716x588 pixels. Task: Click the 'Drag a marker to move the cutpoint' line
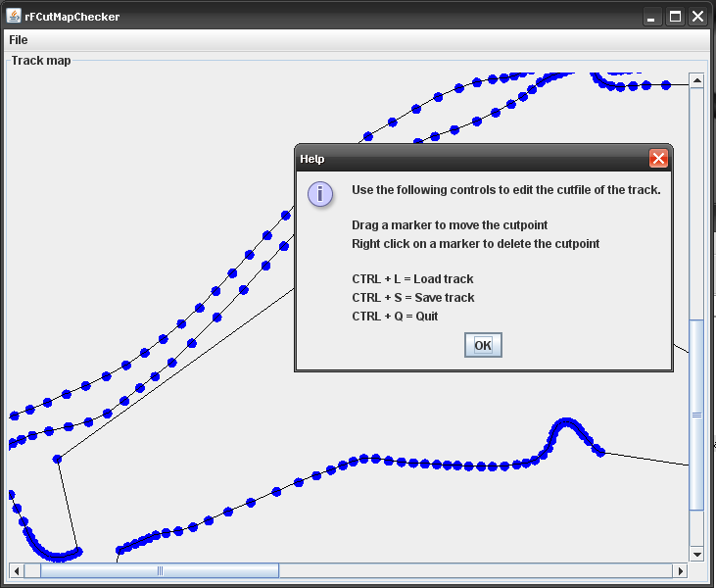point(450,225)
